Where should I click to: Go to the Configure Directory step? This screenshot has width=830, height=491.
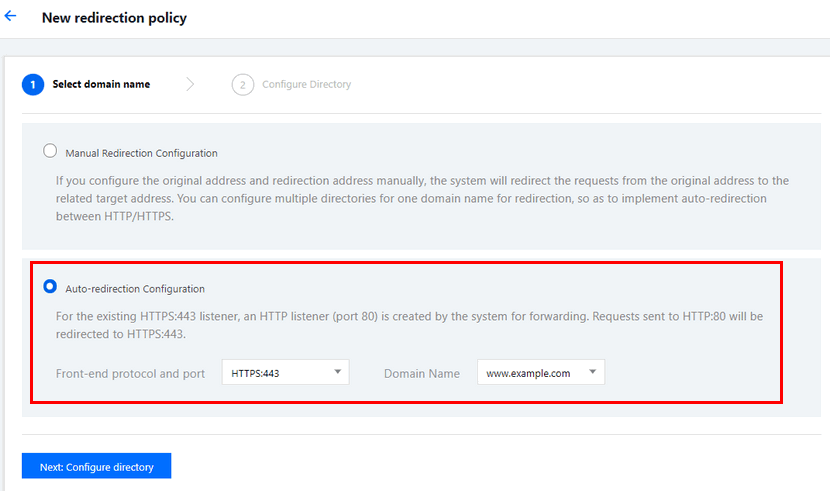tap(306, 84)
